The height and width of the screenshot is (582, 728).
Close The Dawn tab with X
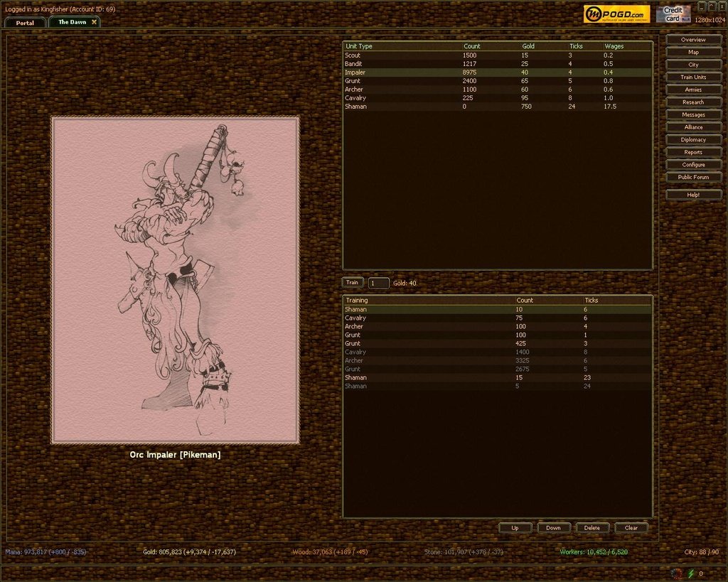coord(94,22)
